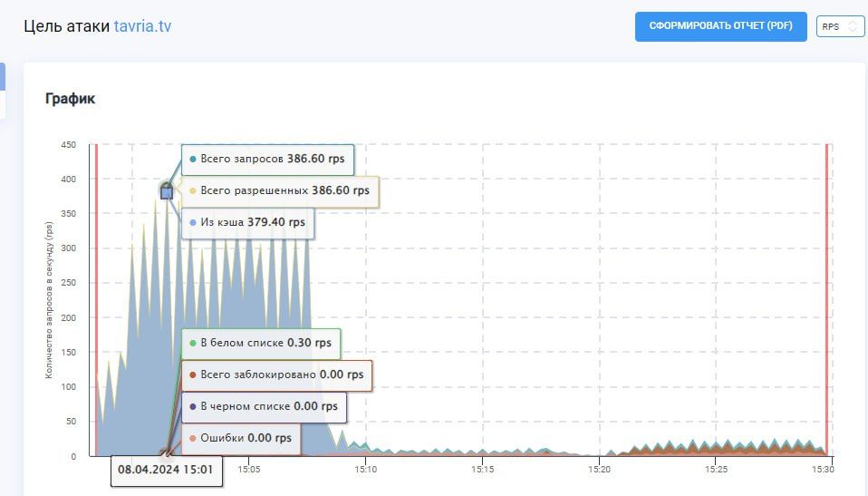
Task: Click the teal dot beside Всего запросов
Action: click(x=193, y=159)
